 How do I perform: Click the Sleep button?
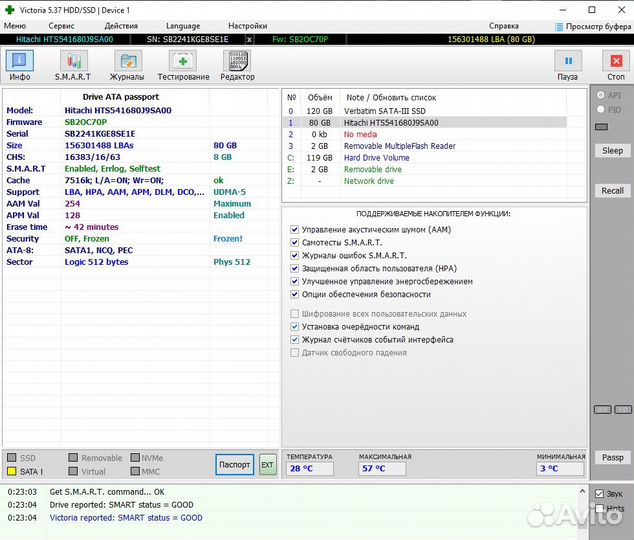(x=612, y=151)
